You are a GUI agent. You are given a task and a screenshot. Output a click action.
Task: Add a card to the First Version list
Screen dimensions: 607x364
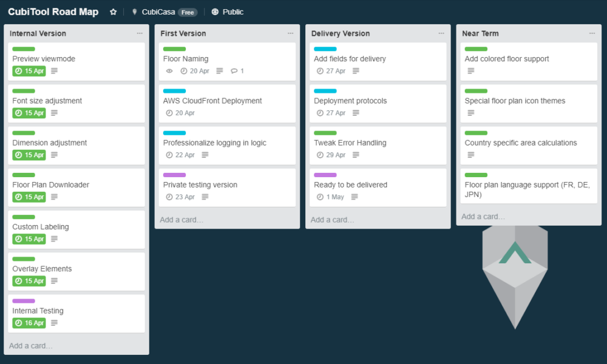point(181,220)
